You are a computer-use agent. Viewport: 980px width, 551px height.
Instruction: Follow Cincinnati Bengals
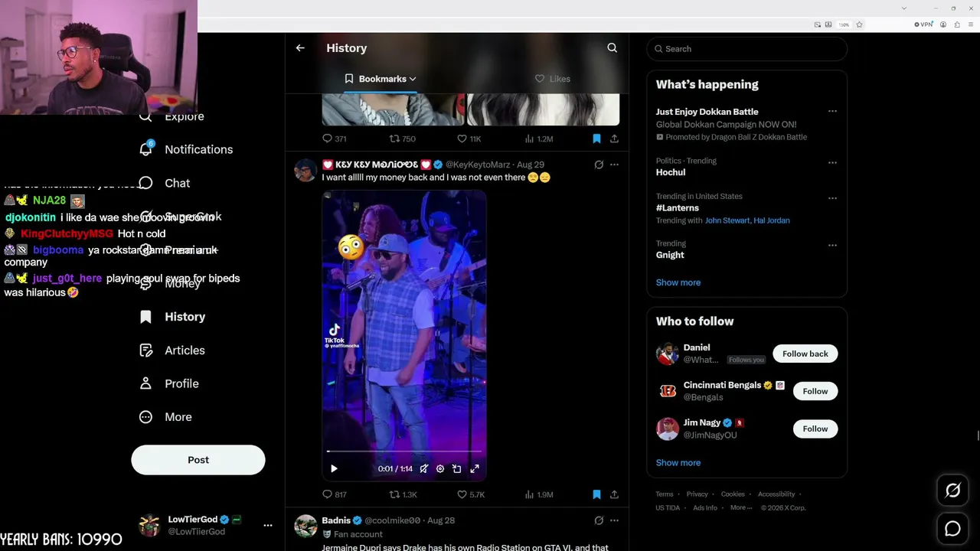pyautogui.click(x=815, y=391)
